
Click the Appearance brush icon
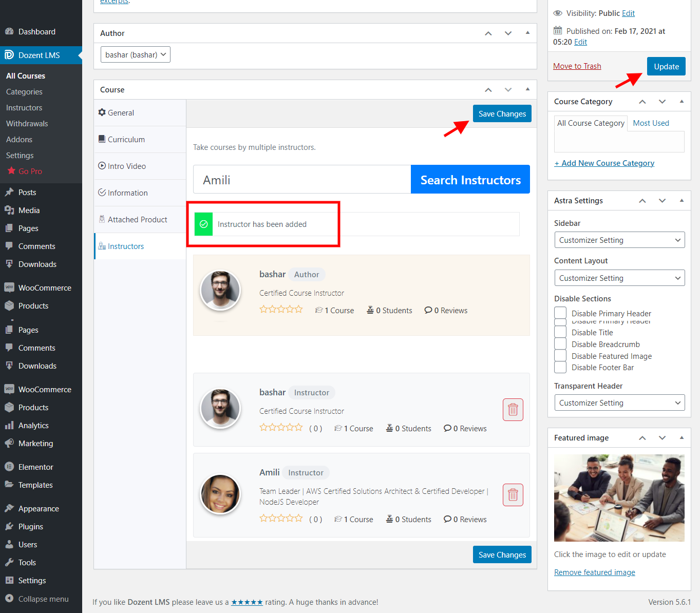point(9,509)
